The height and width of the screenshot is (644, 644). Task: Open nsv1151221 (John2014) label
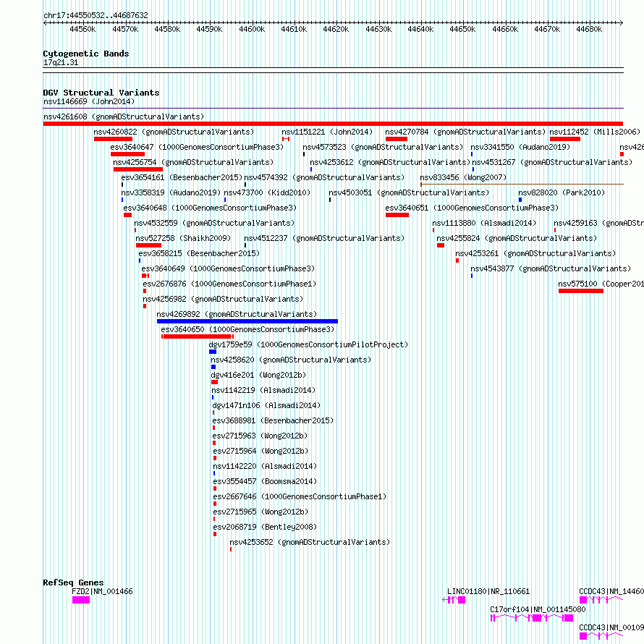pos(327,132)
